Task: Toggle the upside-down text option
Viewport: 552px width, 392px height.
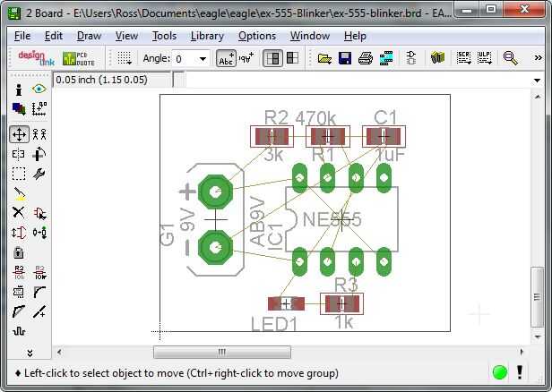Action: 246,58
